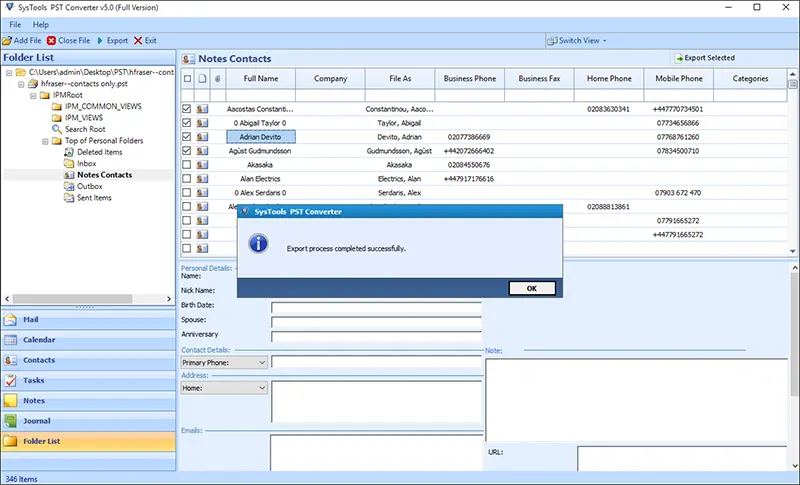Uncheck the Adrian Devito row checkbox

click(x=187, y=137)
